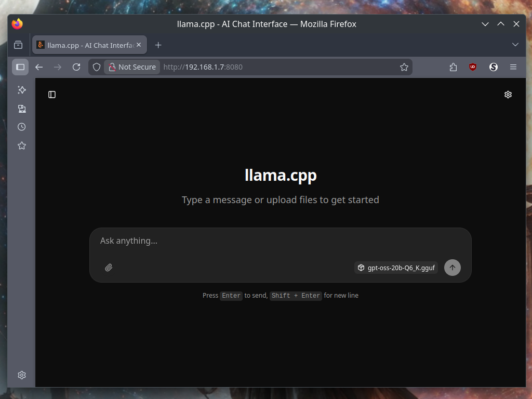The height and width of the screenshot is (399, 532).
Task: Open the llama.cpp conversations panel icon
Action: tap(51, 94)
